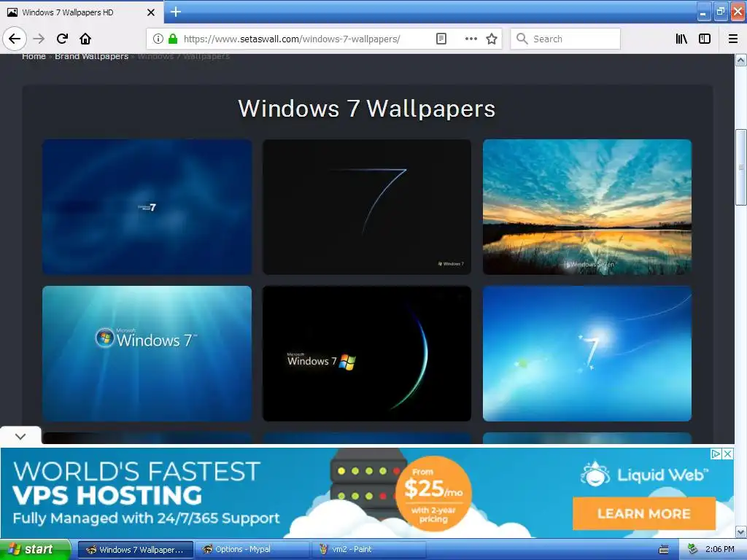Follow the Home breadcrumb link
Viewport: 747px width, 560px height.
[34, 56]
